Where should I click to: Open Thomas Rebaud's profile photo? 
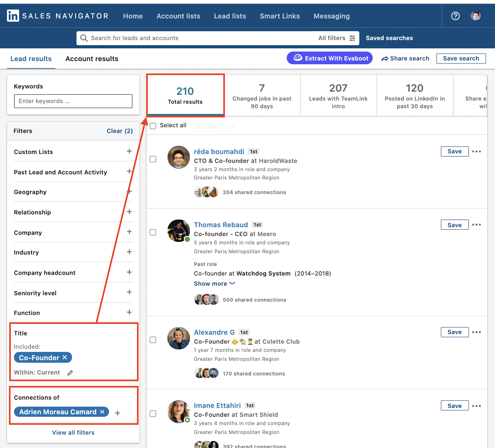(179, 230)
